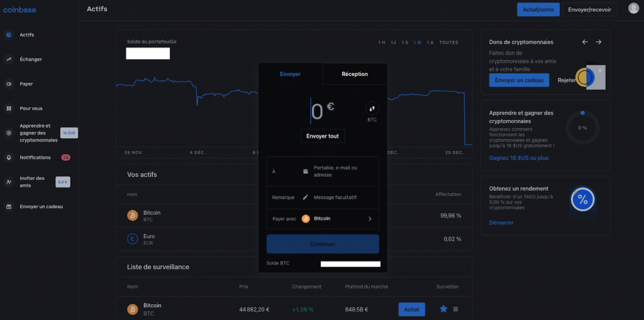
Task: Click the pencil icon beside Message facultatif
Action: 305,197
